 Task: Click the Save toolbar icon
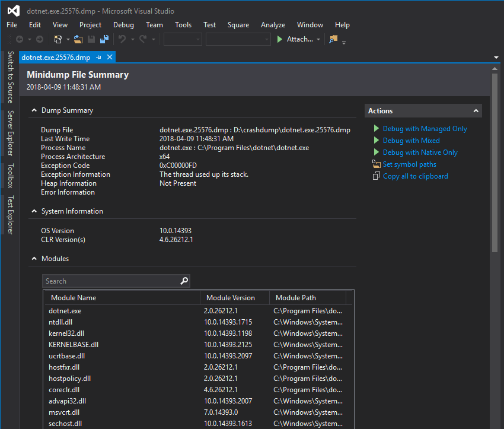click(x=90, y=39)
